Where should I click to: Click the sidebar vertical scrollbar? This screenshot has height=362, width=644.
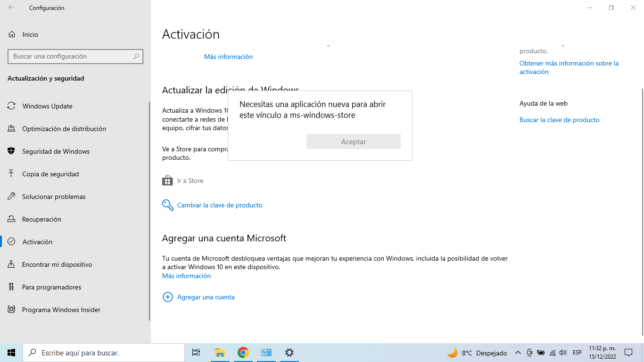click(149, 211)
